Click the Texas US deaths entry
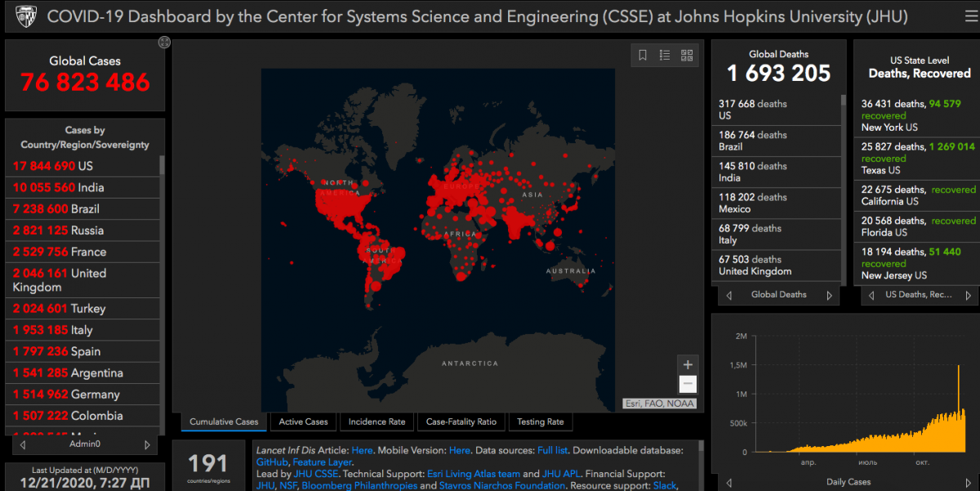Image resolution: width=980 pixels, height=491 pixels. (x=918, y=158)
